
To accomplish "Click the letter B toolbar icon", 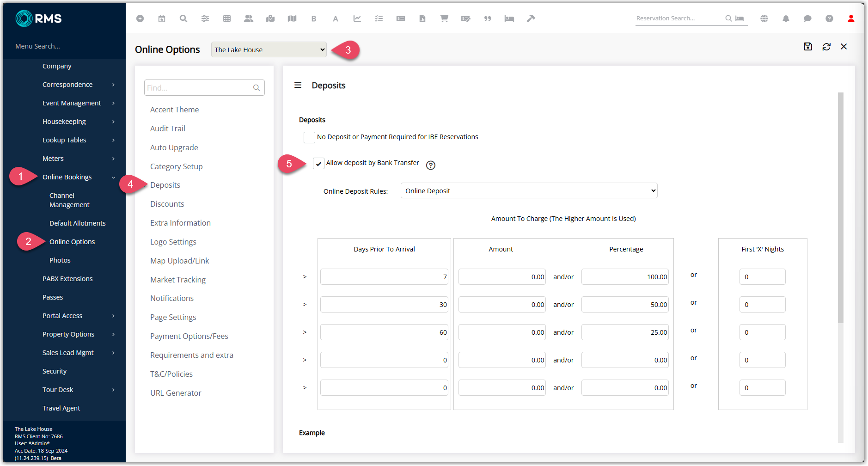I will (314, 18).
